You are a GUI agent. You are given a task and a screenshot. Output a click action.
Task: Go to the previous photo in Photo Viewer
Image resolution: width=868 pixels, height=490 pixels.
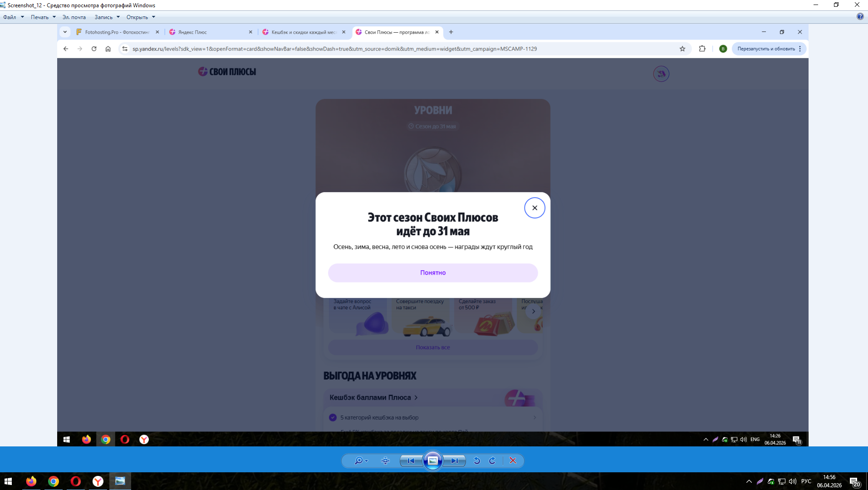tap(411, 461)
